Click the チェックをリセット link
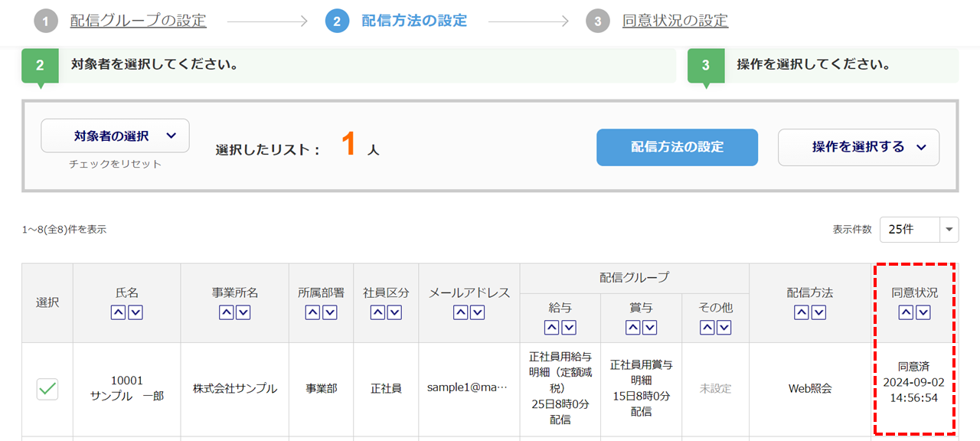This screenshot has height=441, width=980. (x=115, y=164)
